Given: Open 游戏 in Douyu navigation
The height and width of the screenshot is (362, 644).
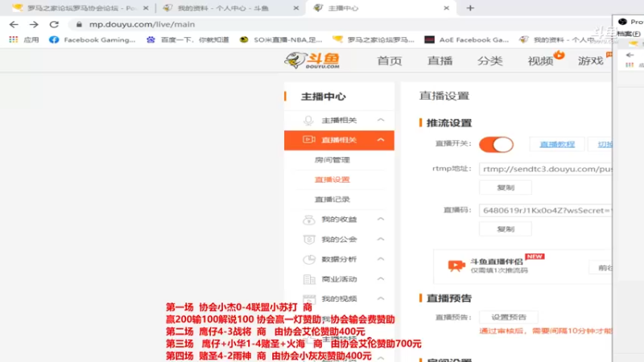Looking at the screenshot, I should click(590, 61).
